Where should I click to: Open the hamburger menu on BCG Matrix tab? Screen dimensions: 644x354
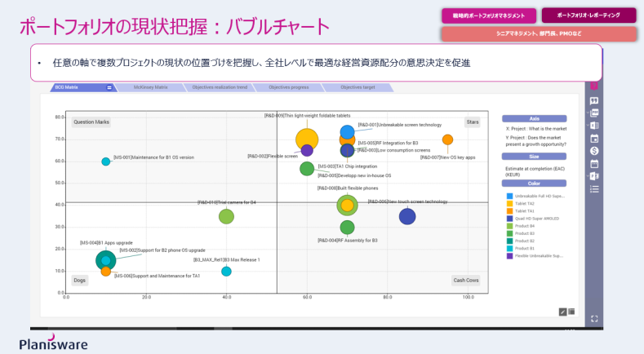109,87
